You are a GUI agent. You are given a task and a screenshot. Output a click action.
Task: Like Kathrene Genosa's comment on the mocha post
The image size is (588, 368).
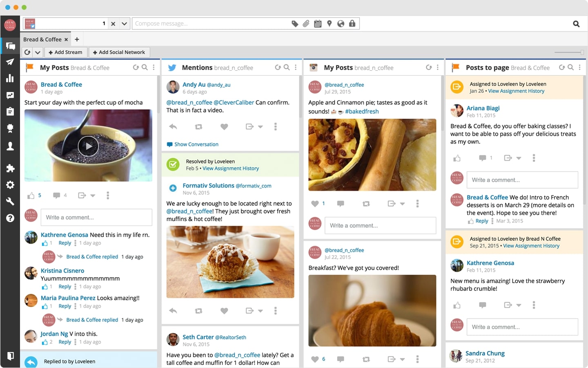45,243
